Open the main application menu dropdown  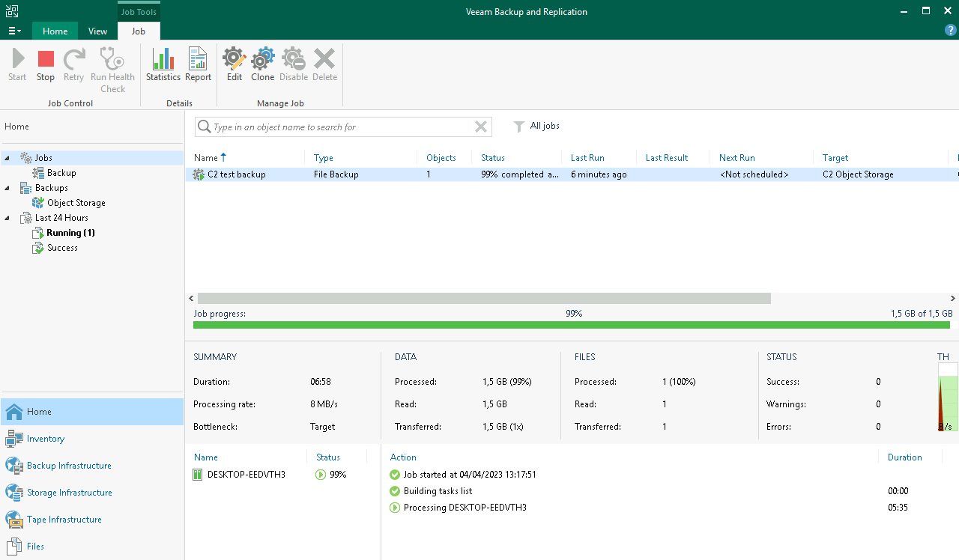(14, 31)
